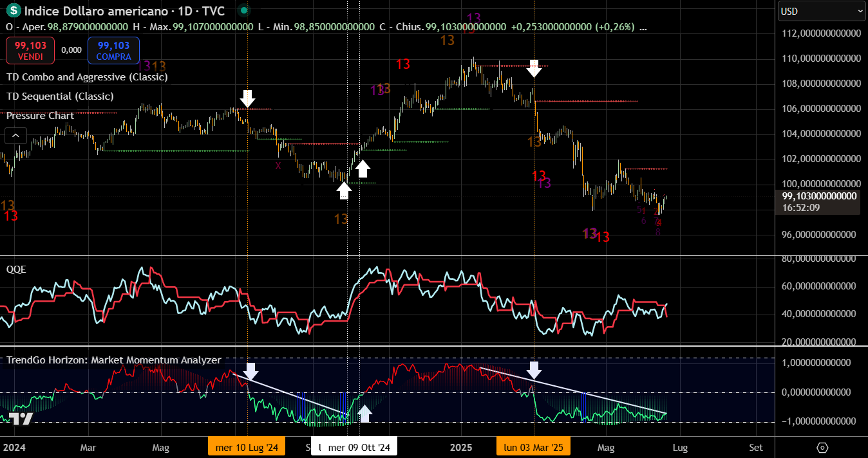Click the green market status dot
This screenshot has width=868, height=458.
click(x=243, y=11)
